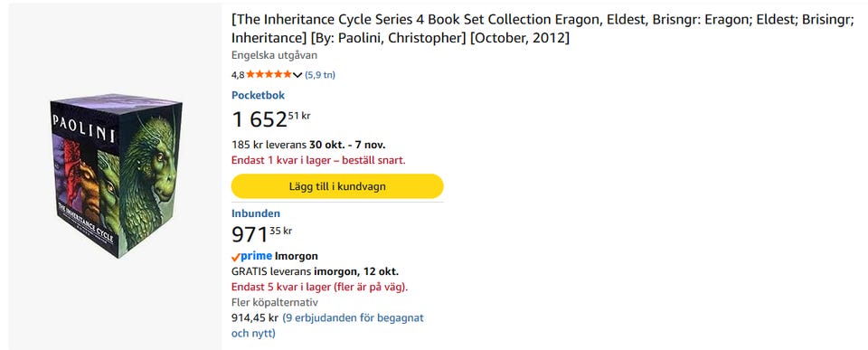This screenshot has height=350, width=868.
Task: Click the Imorgon Prime delivery label
Action: point(297,257)
